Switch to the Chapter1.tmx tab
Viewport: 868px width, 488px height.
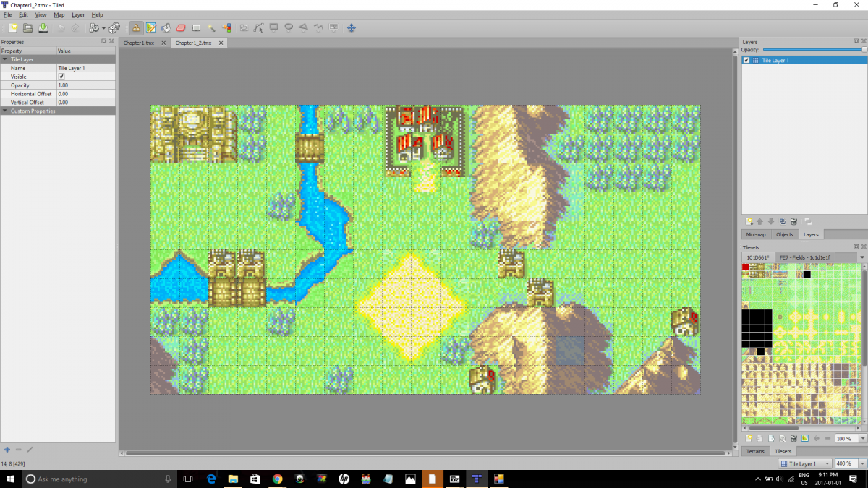tap(137, 43)
